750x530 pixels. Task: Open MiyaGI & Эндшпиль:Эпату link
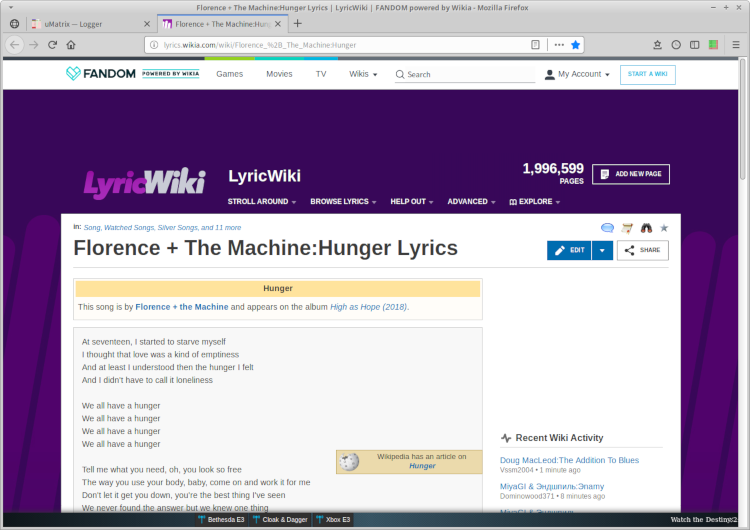552,486
